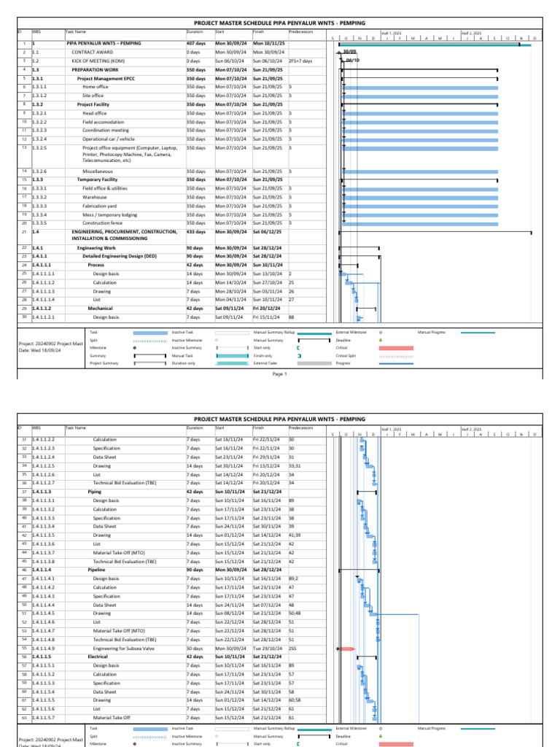Select the Engineering for Subsea Valve task
Viewport: 560px width, 747px height.
coord(123,649)
